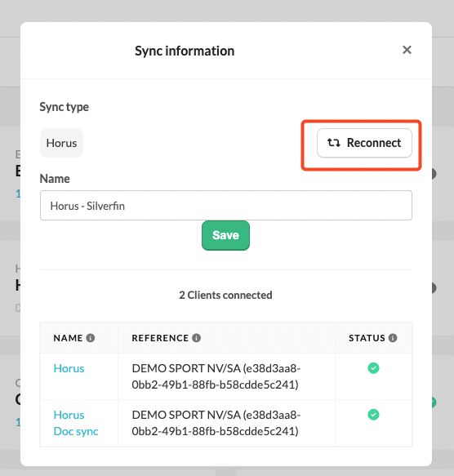Show info for REFERENCE column
The width and height of the screenshot is (454, 476).
197,338
